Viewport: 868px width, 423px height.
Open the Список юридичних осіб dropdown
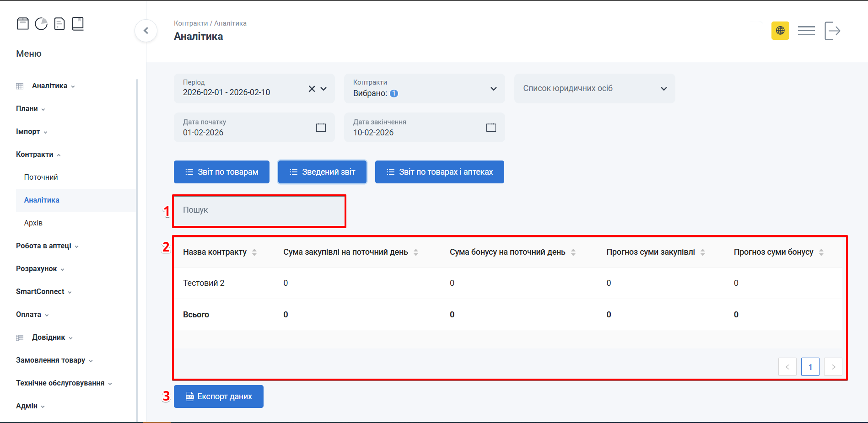[663, 89]
